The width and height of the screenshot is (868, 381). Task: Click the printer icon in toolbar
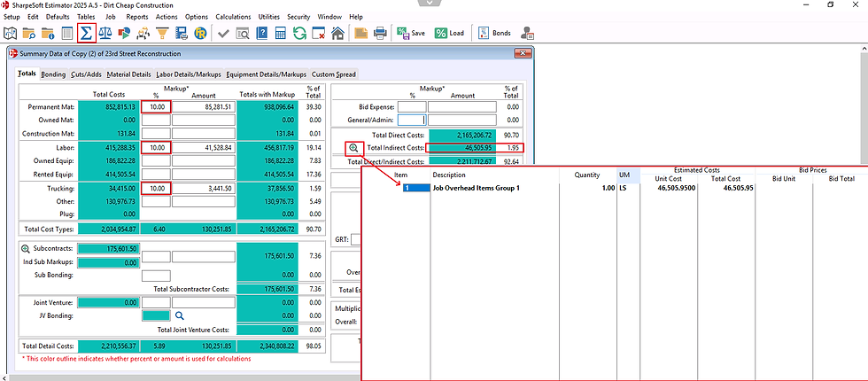point(379,34)
